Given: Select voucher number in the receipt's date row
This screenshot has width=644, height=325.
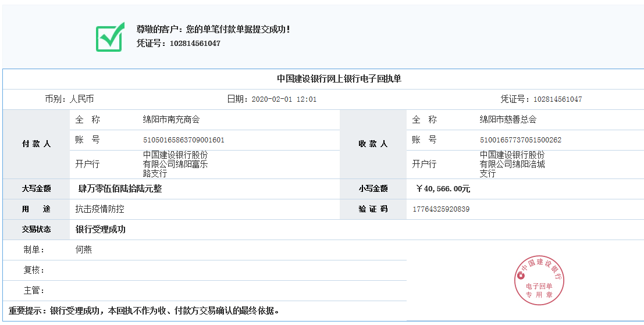Looking at the screenshot, I should pyautogui.click(x=557, y=99).
